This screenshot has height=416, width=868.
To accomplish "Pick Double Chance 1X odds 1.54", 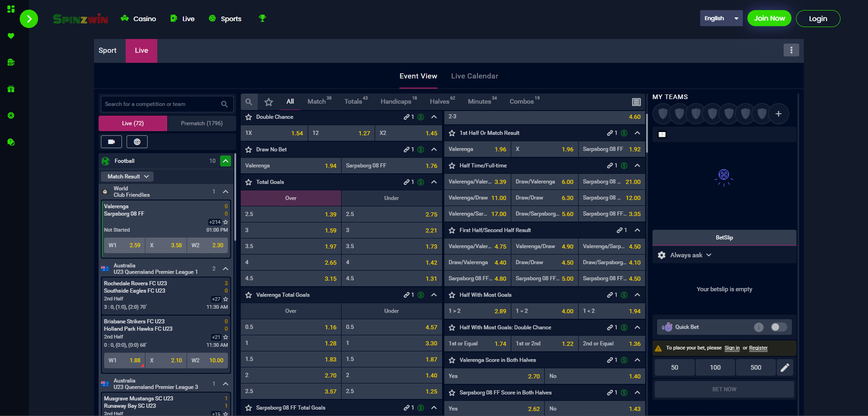I will coord(274,133).
